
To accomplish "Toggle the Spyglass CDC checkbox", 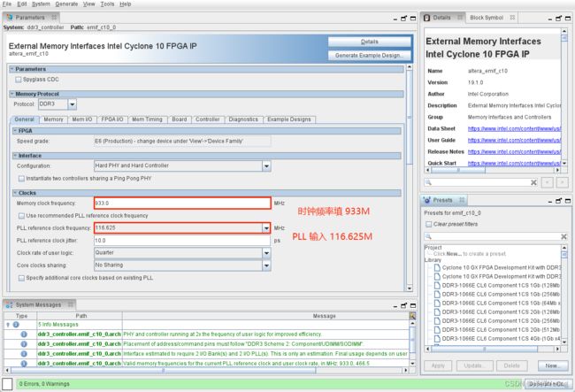I will click(x=19, y=80).
